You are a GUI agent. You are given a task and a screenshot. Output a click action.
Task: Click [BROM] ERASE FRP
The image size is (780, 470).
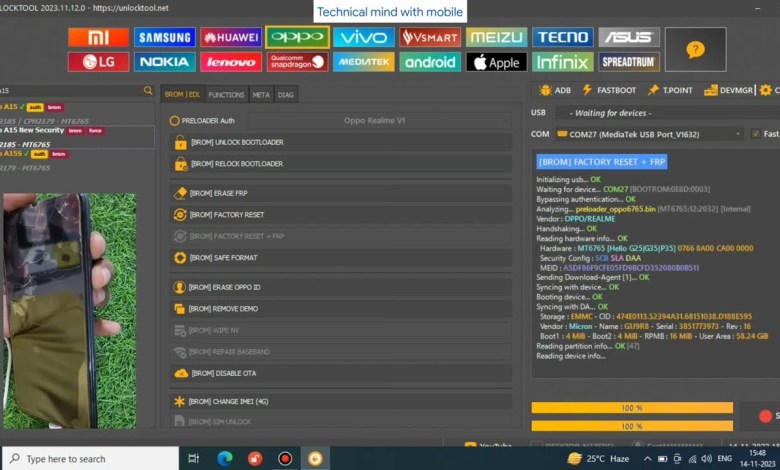(x=341, y=193)
